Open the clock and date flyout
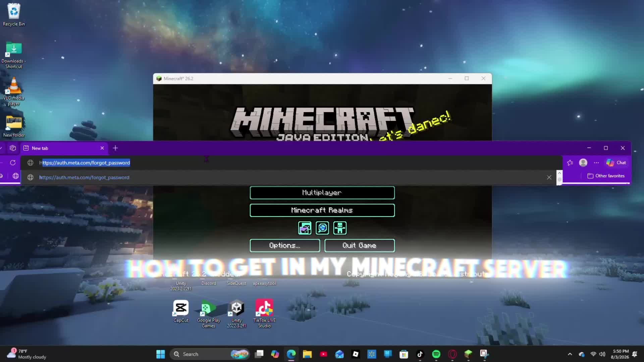The image size is (644, 362). 620,354
